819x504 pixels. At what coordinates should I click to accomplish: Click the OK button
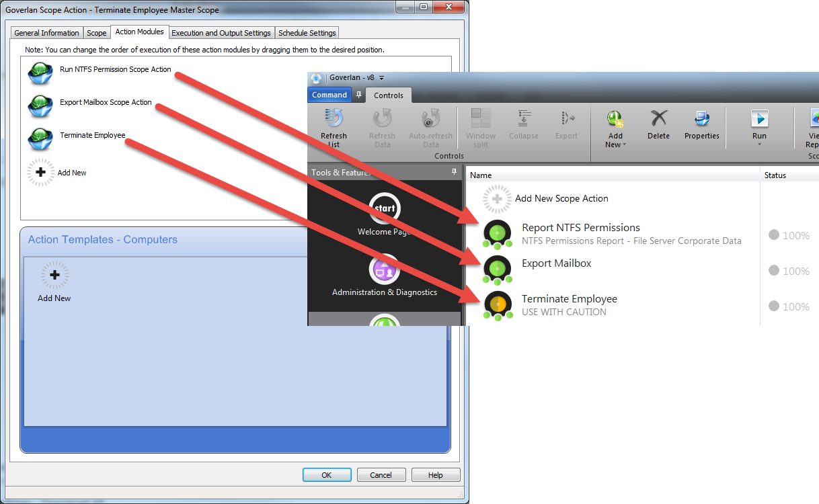327,475
